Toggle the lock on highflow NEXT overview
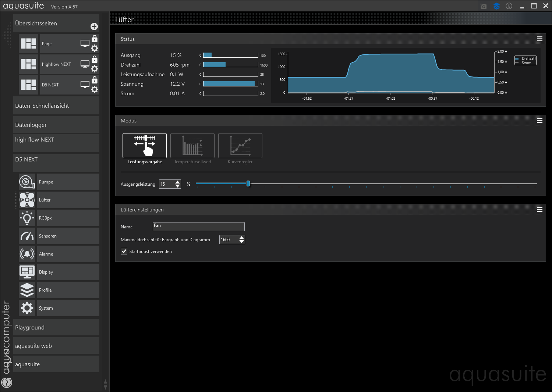 coord(95,59)
